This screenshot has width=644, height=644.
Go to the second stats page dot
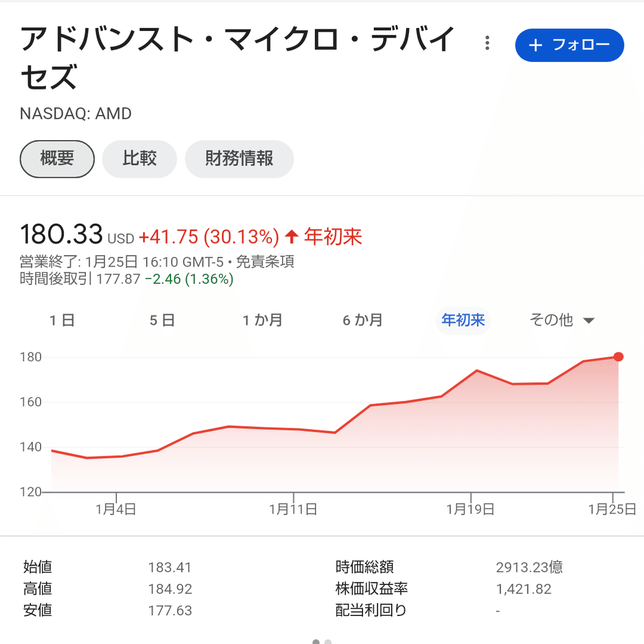click(328, 642)
